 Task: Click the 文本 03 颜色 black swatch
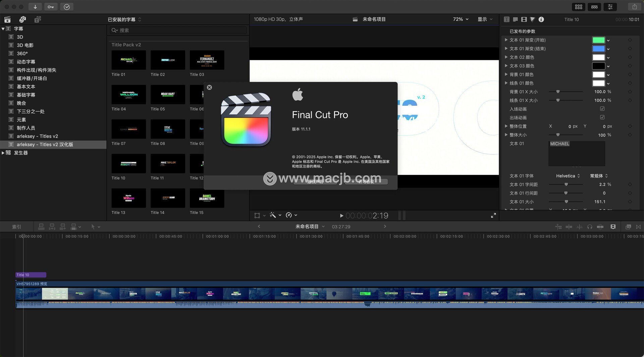[598, 66]
